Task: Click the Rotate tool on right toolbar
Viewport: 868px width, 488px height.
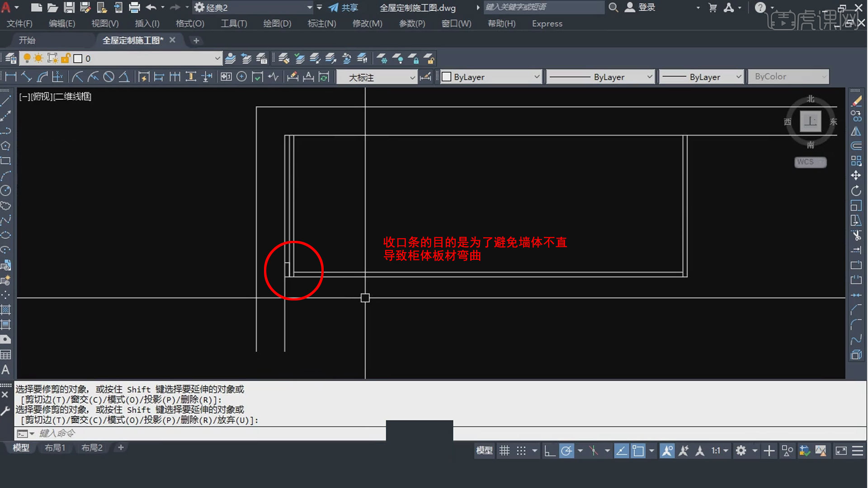Action: pos(856,191)
